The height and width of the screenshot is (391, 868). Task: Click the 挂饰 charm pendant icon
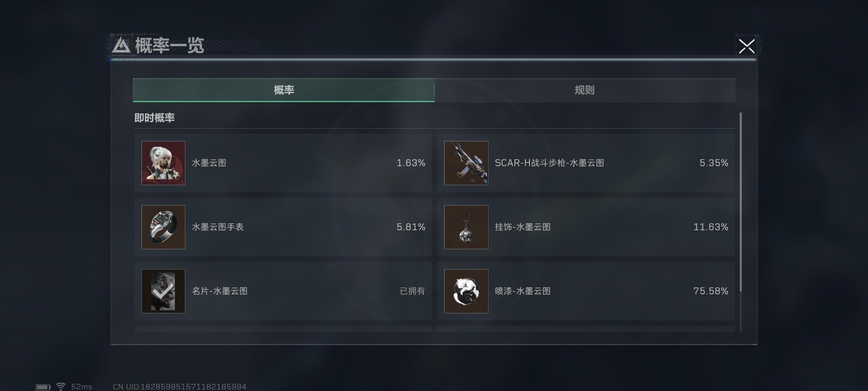[466, 227]
